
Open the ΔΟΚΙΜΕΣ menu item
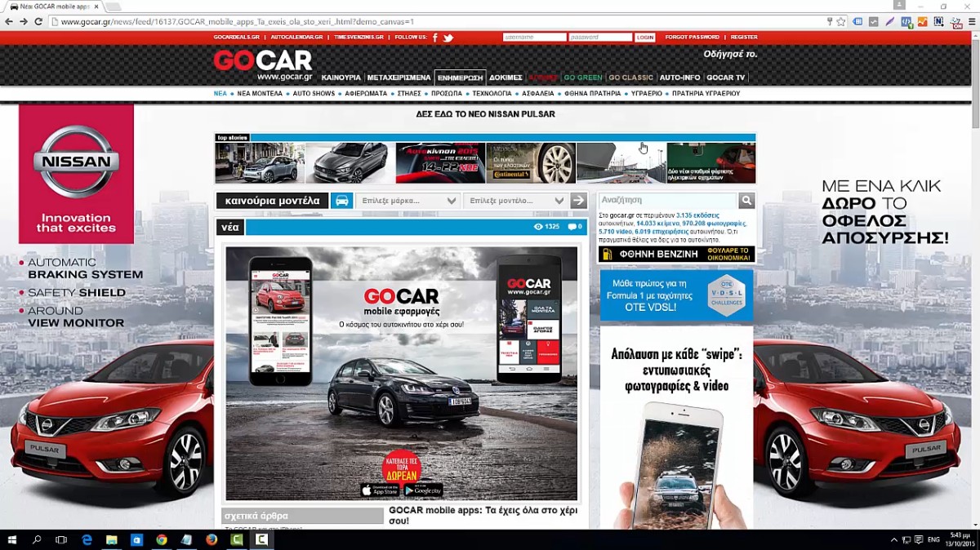coord(506,78)
